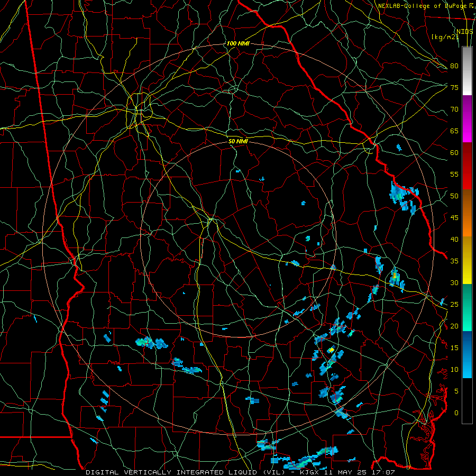Click the 15 value on color scale
476x476 pixels.
454,347
